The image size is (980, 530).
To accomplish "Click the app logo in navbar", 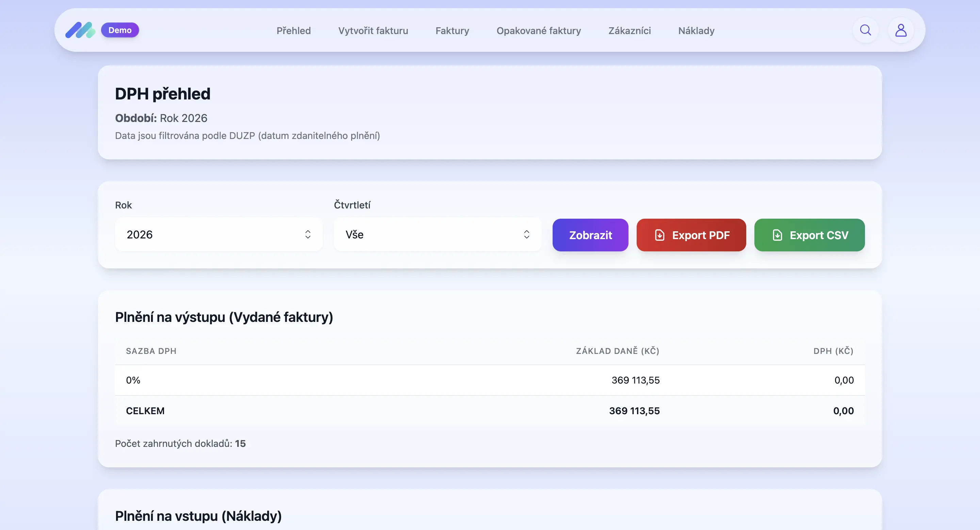I will tap(80, 30).
